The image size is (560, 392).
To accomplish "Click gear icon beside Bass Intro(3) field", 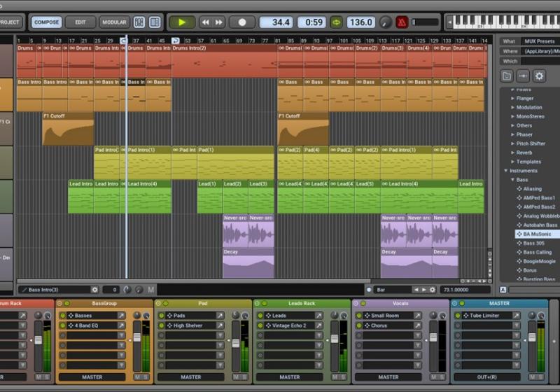I will 95,289.
